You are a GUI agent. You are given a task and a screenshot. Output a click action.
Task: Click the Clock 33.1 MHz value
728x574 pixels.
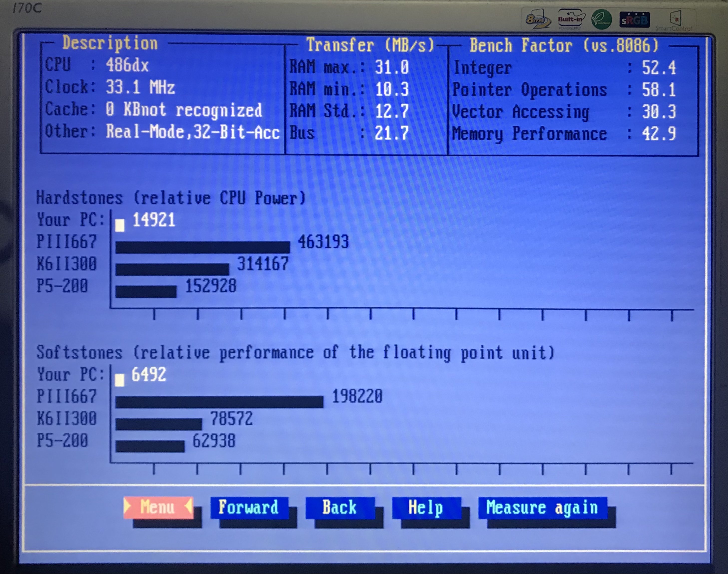click(140, 87)
